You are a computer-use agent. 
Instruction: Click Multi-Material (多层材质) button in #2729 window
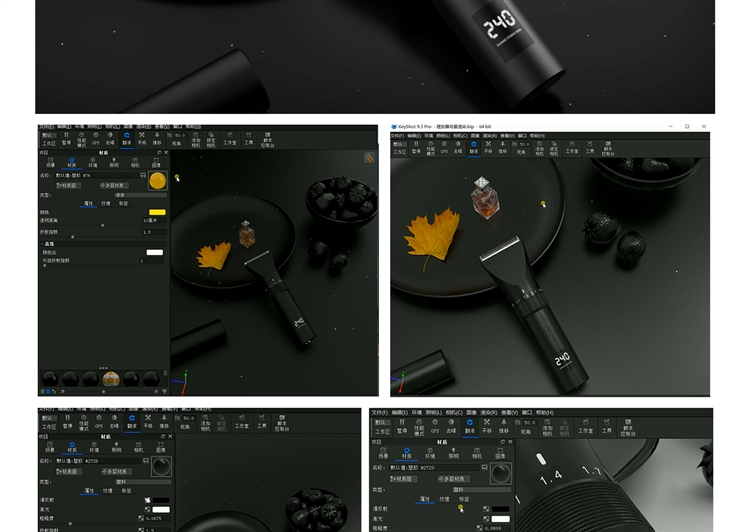454,479
